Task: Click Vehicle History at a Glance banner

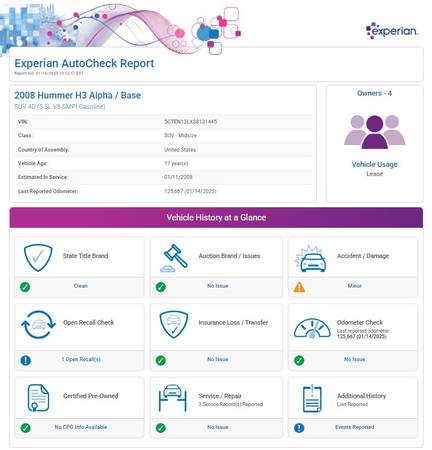Action: click(216, 218)
